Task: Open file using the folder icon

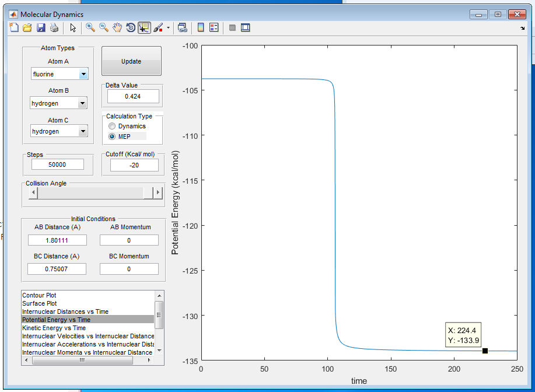Action: [x=27, y=27]
